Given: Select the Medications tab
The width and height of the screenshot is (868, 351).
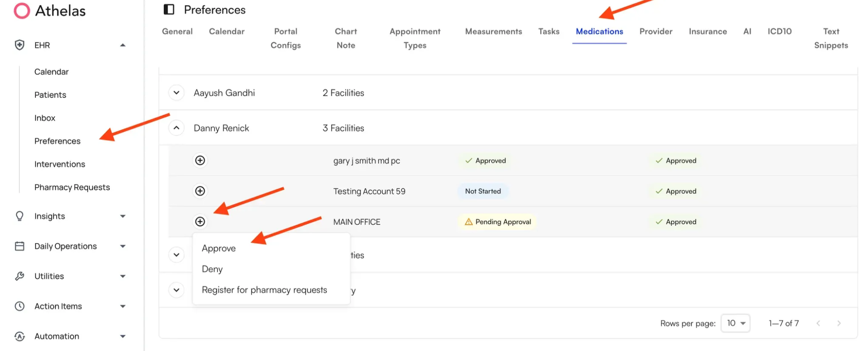Looking at the screenshot, I should point(599,31).
